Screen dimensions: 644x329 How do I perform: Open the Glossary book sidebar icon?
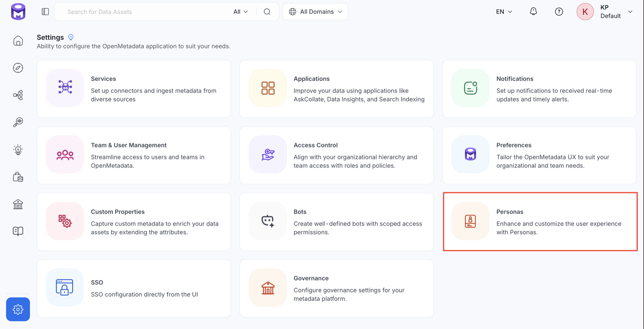click(x=18, y=231)
